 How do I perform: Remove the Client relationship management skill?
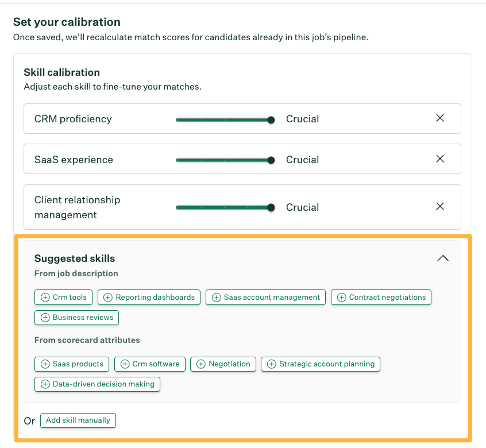coord(440,206)
